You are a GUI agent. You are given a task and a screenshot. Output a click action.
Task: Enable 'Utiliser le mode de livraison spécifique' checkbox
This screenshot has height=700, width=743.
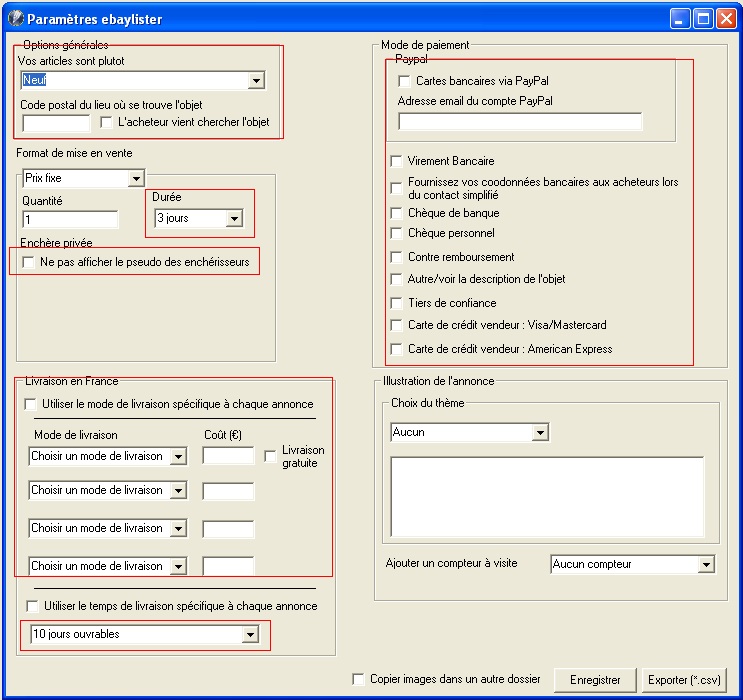(x=30, y=404)
